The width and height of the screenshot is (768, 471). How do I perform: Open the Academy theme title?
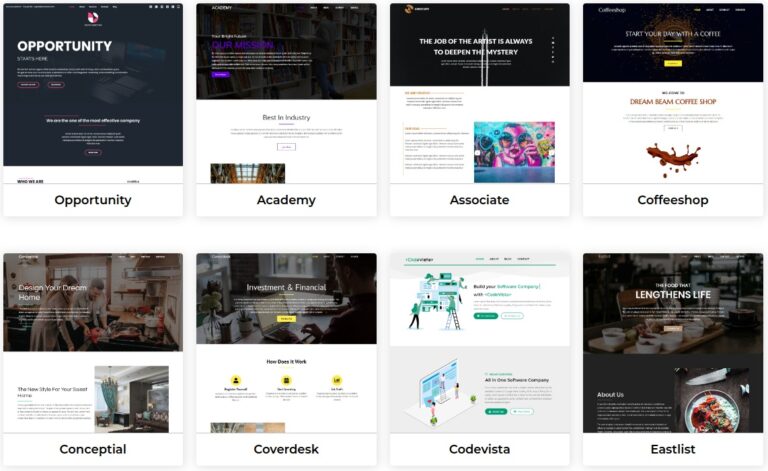pos(286,200)
